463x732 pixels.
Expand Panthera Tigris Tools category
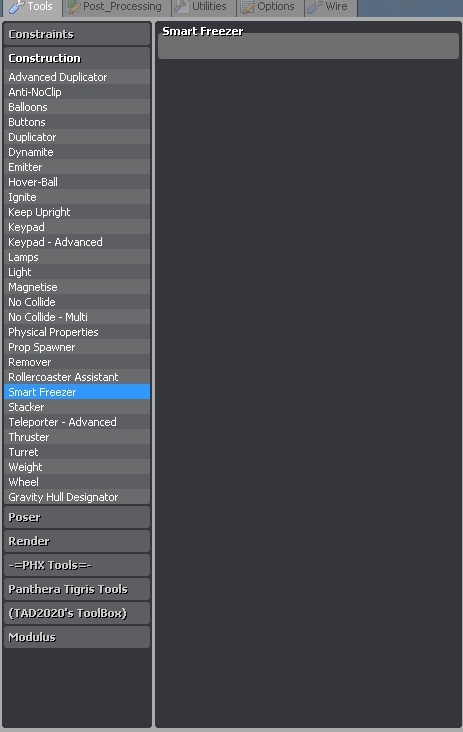tap(77, 589)
